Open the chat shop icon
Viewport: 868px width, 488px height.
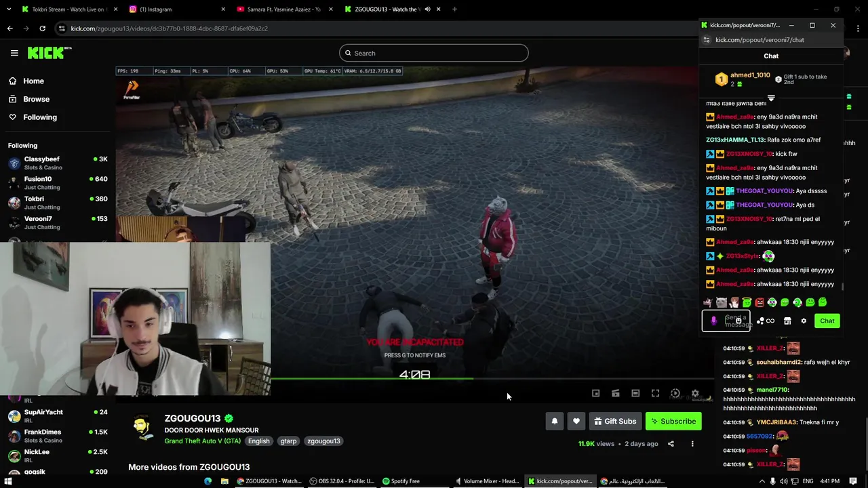[787, 321]
